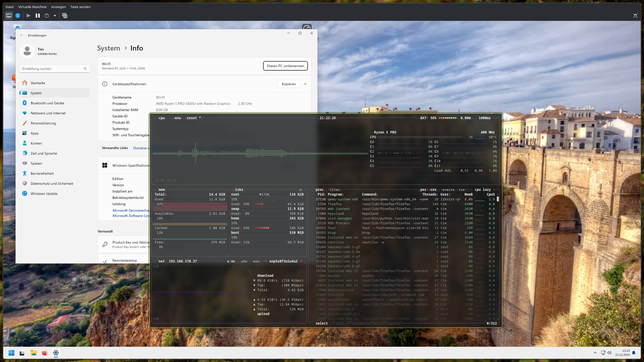Open Zeit und Sprache settings
The image size is (644, 362).
click(55, 153)
